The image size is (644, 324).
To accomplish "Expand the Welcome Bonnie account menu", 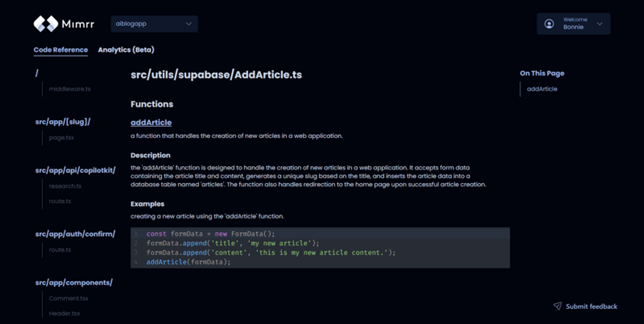I will 573,24.
